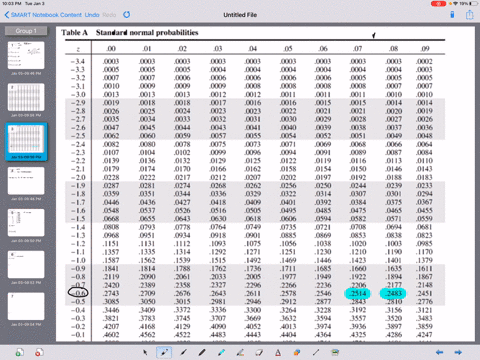Tap the .0668 table value
480x360 pixels.
pyautogui.click(x=111, y=219)
